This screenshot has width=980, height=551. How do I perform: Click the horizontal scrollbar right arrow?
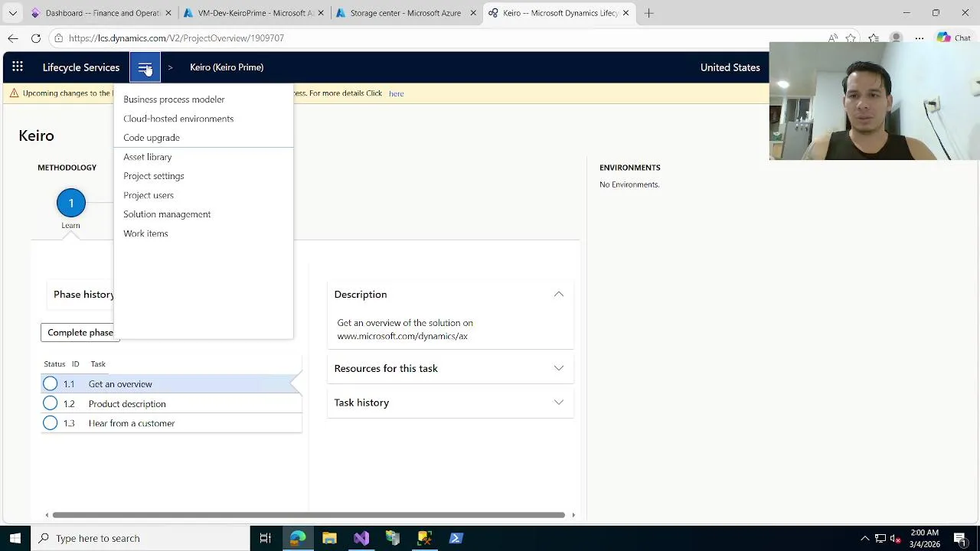pyautogui.click(x=573, y=515)
